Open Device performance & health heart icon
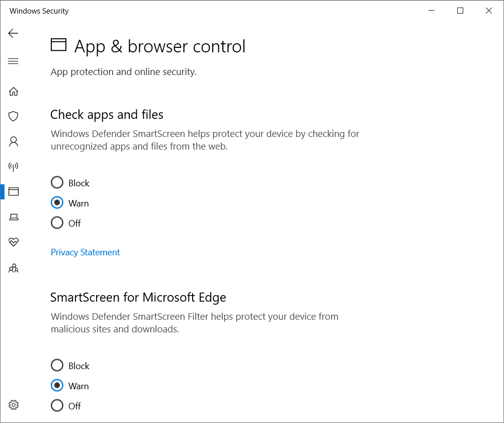504x423 pixels. tap(14, 242)
